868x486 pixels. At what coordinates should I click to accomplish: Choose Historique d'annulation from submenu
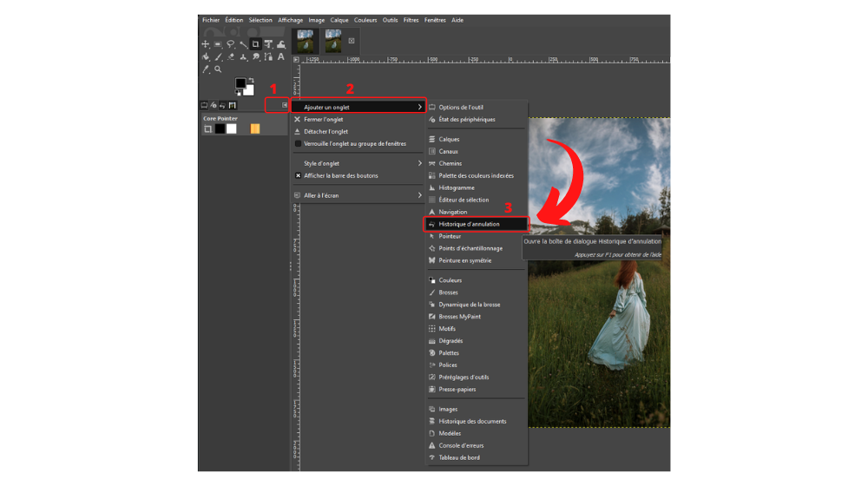point(476,224)
